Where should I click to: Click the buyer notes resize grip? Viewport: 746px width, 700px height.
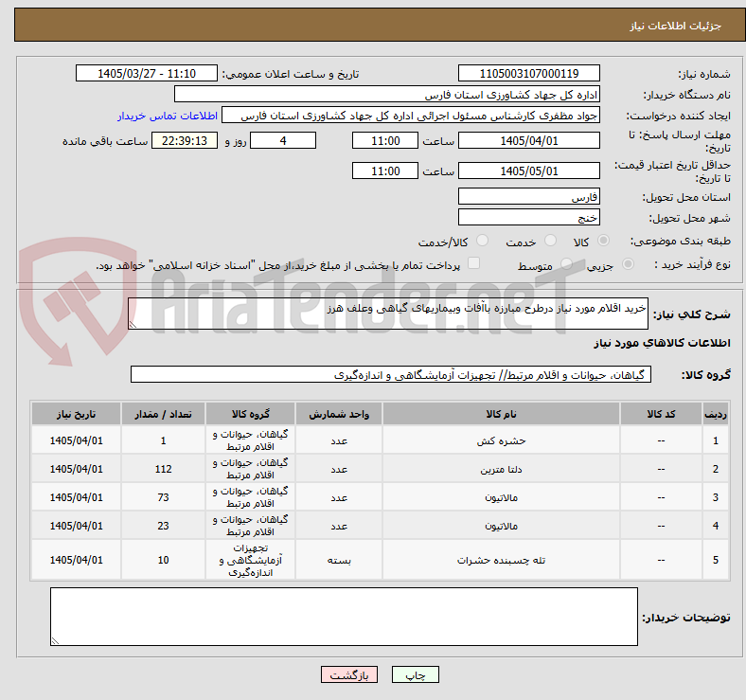point(55,641)
